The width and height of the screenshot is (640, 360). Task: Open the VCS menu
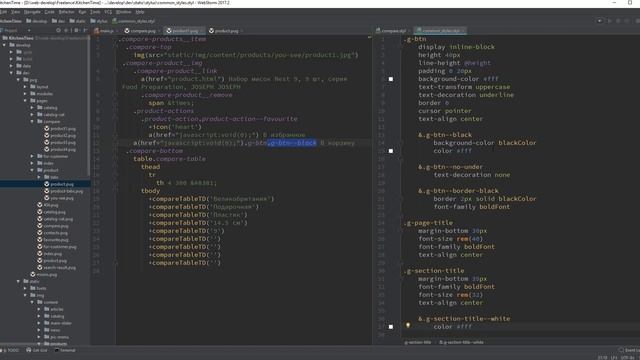click(x=108, y=12)
